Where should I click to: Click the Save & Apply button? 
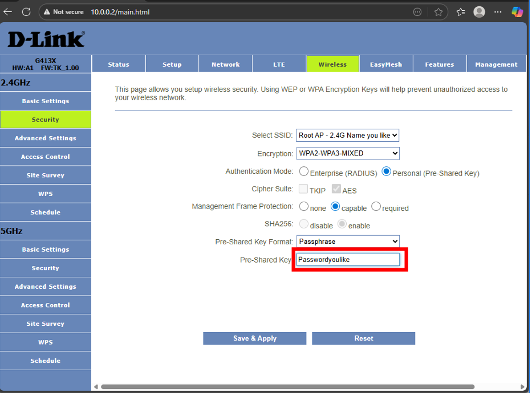point(254,338)
